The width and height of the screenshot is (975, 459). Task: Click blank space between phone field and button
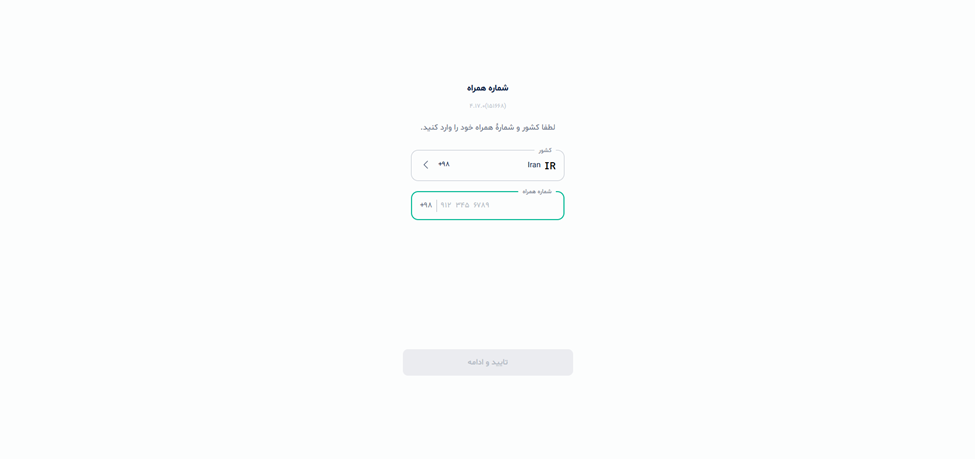coord(487,285)
